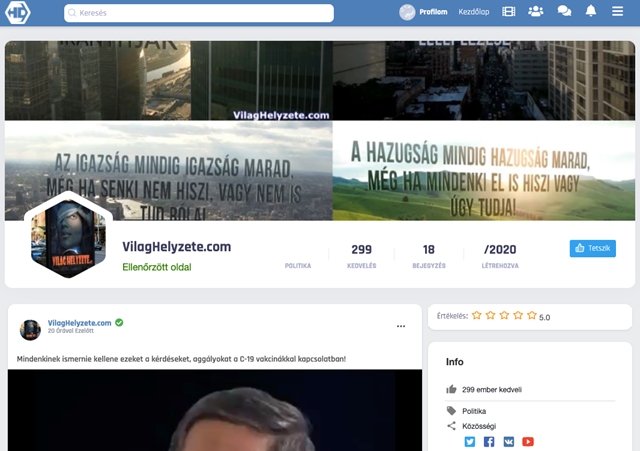Select the 18 Bejegyzés counter
Viewport: 640px width, 451px height.
[429, 256]
